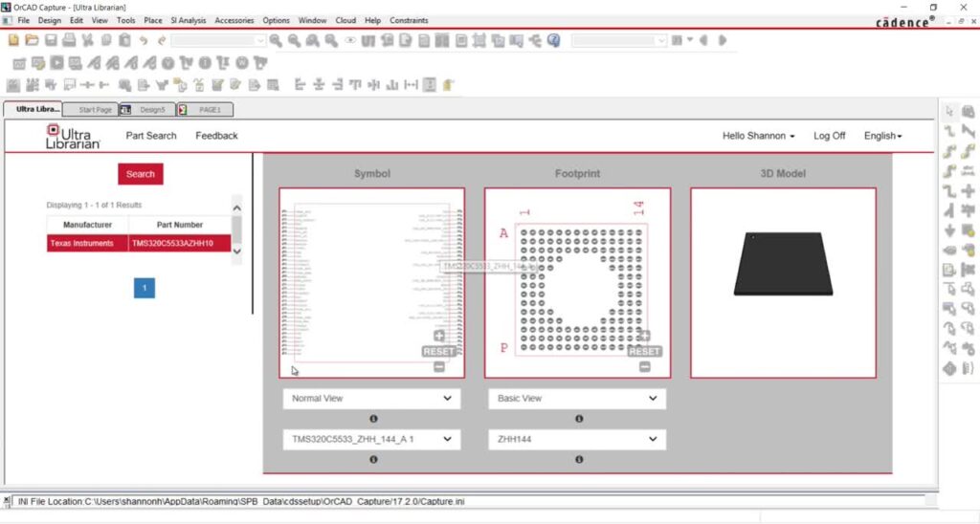Click the minus zoom icon on Footprint preview
The width and height of the screenshot is (980, 524).
click(644, 367)
